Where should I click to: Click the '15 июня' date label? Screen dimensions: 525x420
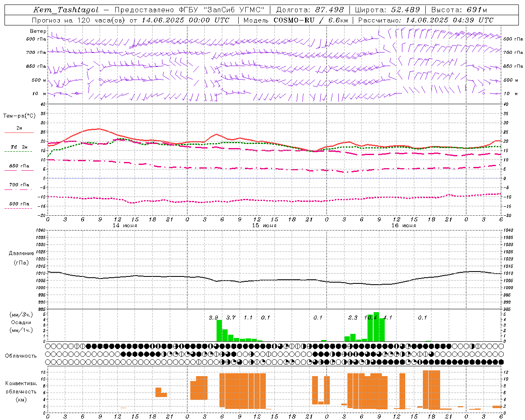tap(264, 226)
